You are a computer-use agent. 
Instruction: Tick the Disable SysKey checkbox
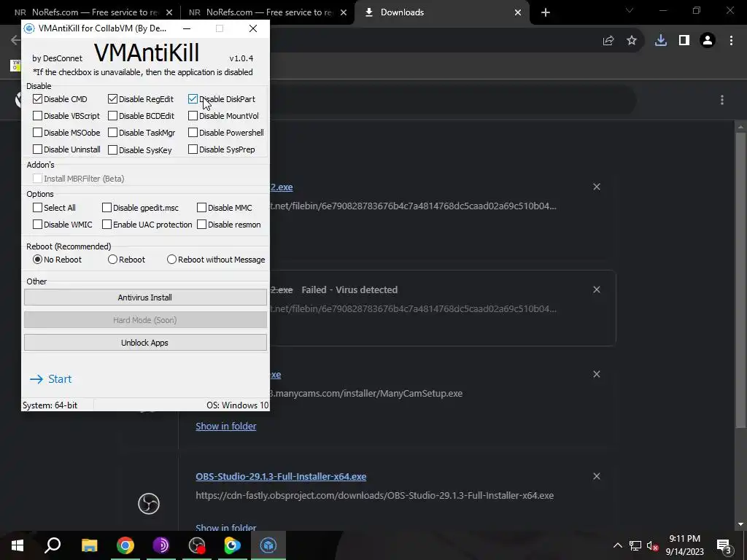pos(112,149)
